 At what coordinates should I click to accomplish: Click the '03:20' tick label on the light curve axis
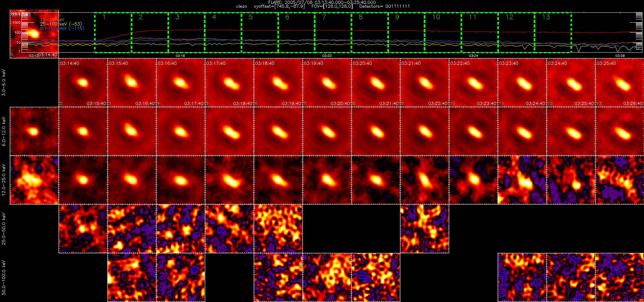327,56
